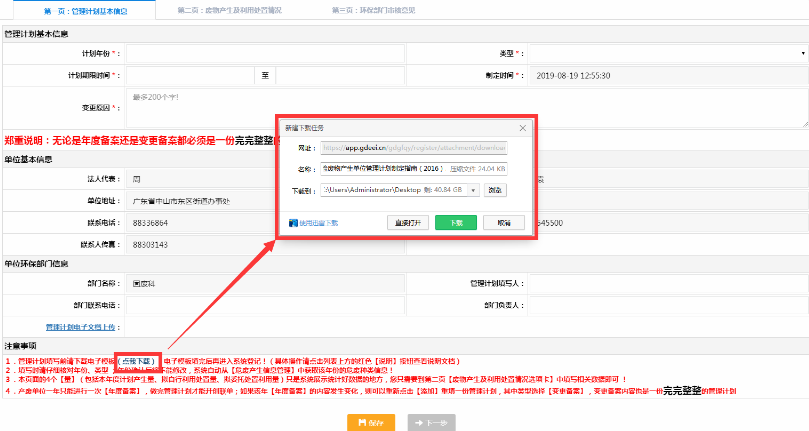Viewport: 809px width, 431px height.
Task: Click the 计划期限时间 start date field
Action: click(x=190, y=75)
